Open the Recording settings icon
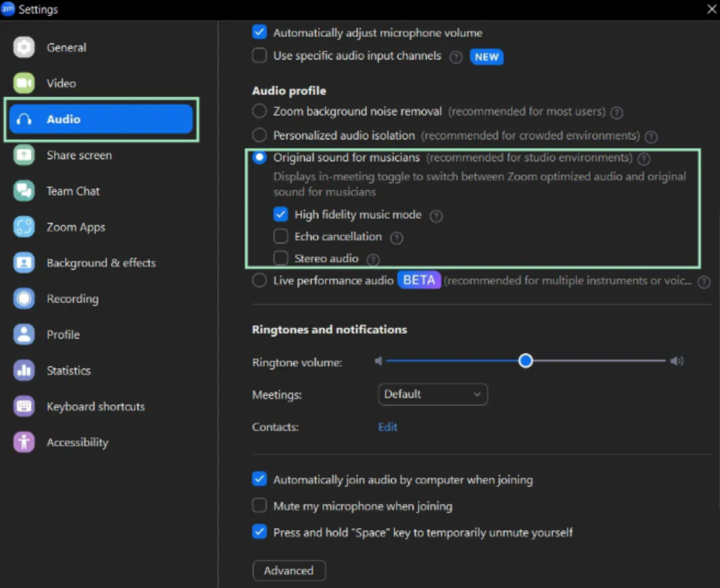Image resolution: width=720 pixels, height=588 pixels. point(24,298)
